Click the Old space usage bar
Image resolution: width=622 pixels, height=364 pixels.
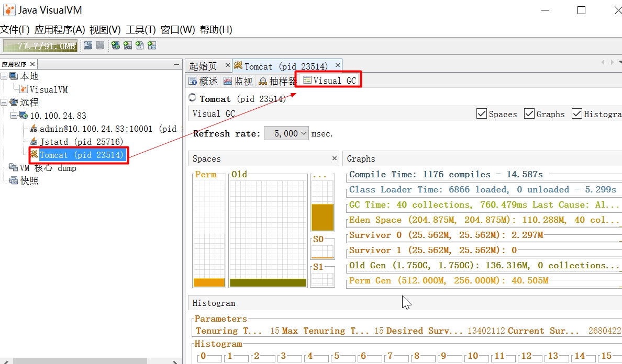268,283
